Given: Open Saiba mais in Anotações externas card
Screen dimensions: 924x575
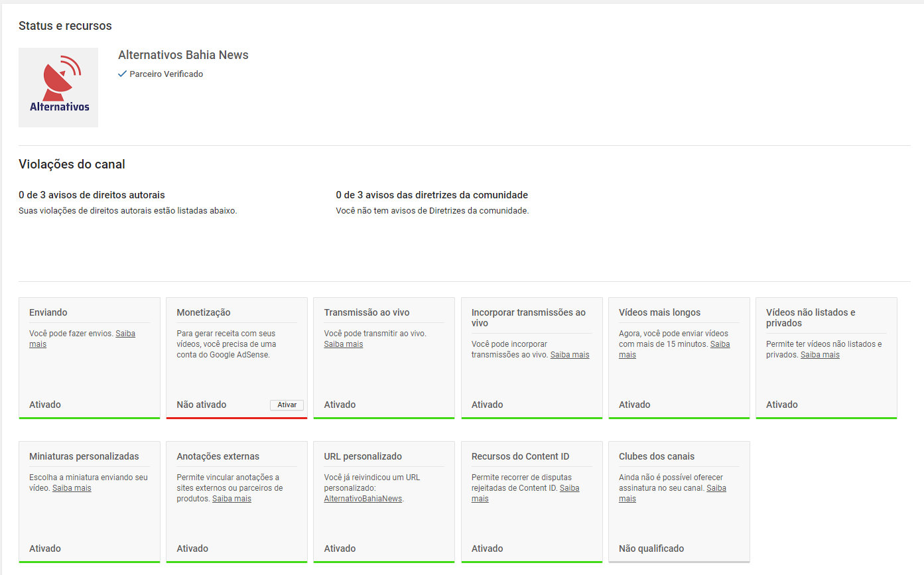Looking at the screenshot, I should coord(231,499).
